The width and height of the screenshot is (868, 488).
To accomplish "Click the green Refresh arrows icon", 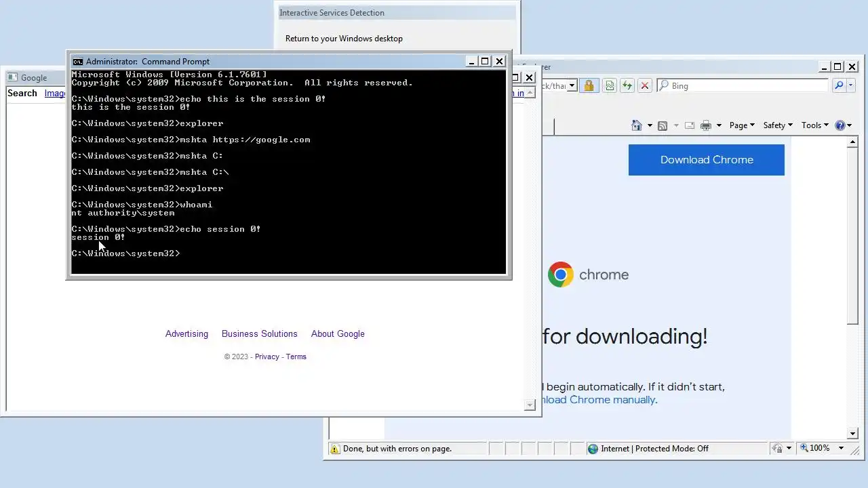I will (627, 85).
